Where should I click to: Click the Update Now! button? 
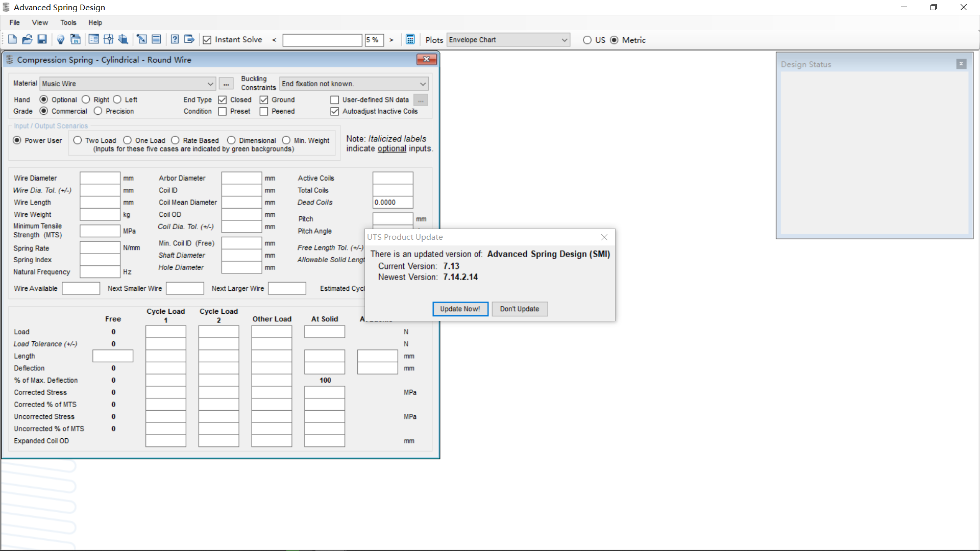460,309
